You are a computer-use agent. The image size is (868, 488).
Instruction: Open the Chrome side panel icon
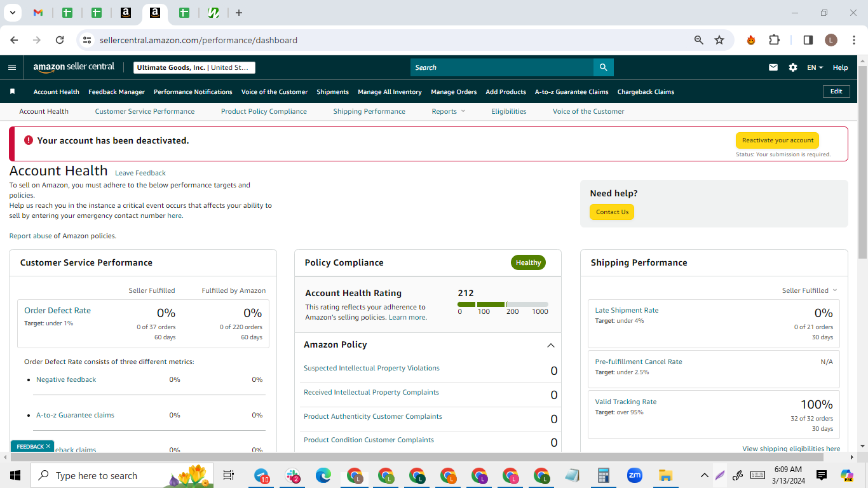click(x=808, y=40)
